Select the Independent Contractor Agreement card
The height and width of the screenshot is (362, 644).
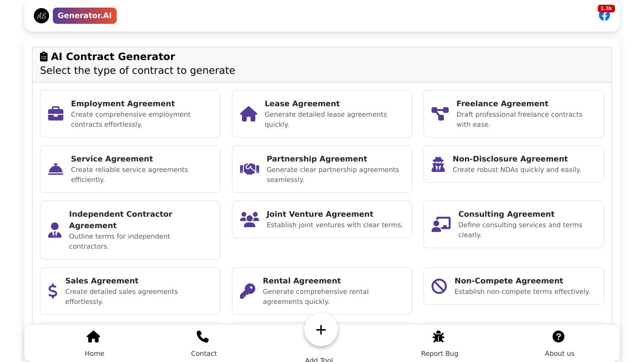click(x=130, y=230)
